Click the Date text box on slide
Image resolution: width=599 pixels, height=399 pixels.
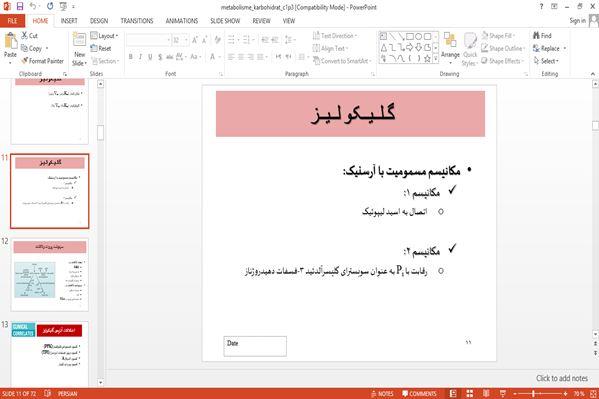click(255, 346)
